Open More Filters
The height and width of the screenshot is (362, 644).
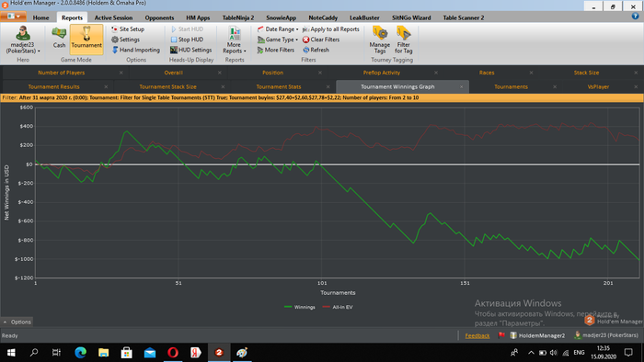tap(276, 50)
